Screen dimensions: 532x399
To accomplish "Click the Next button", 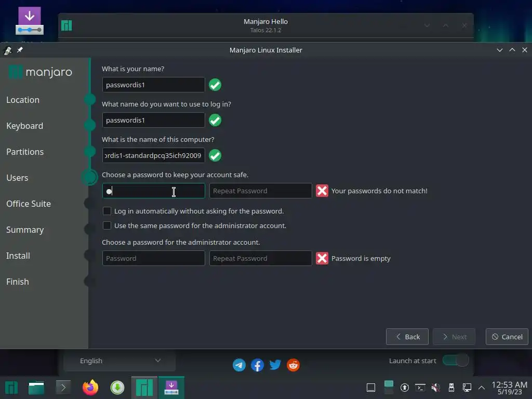I will (x=454, y=337).
